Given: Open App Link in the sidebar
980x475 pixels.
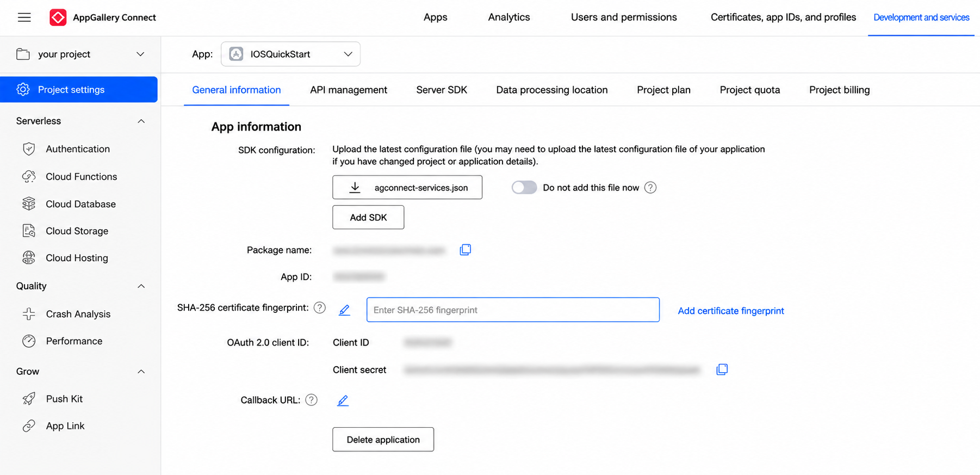Looking at the screenshot, I should point(65,425).
